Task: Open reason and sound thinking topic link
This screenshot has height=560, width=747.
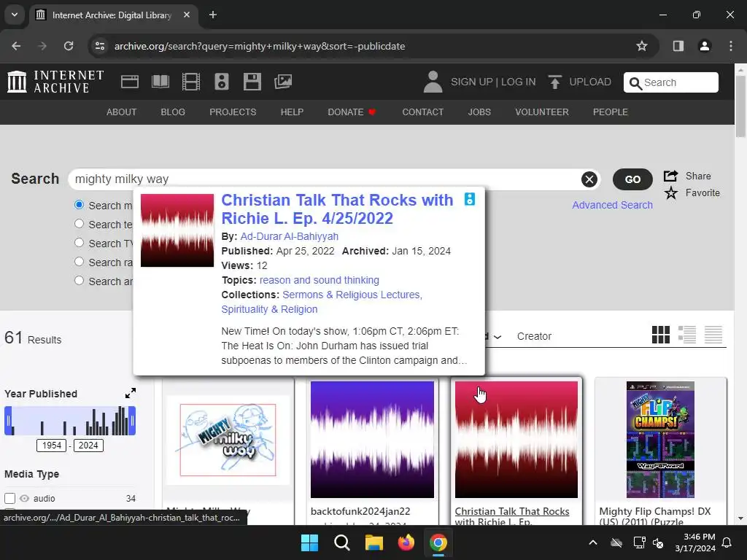Action: 320,280
